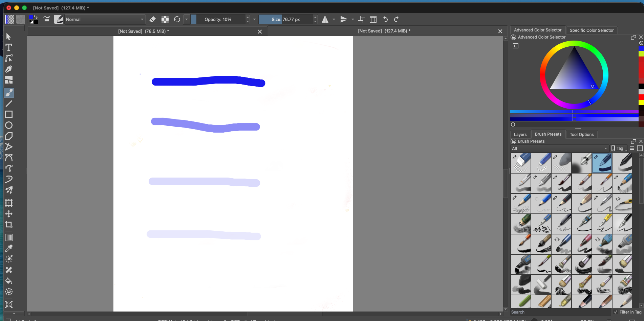This screenshot has height=321, width=644.
Task: Open foreground/background color selector in toolbar
Action: 34,19
